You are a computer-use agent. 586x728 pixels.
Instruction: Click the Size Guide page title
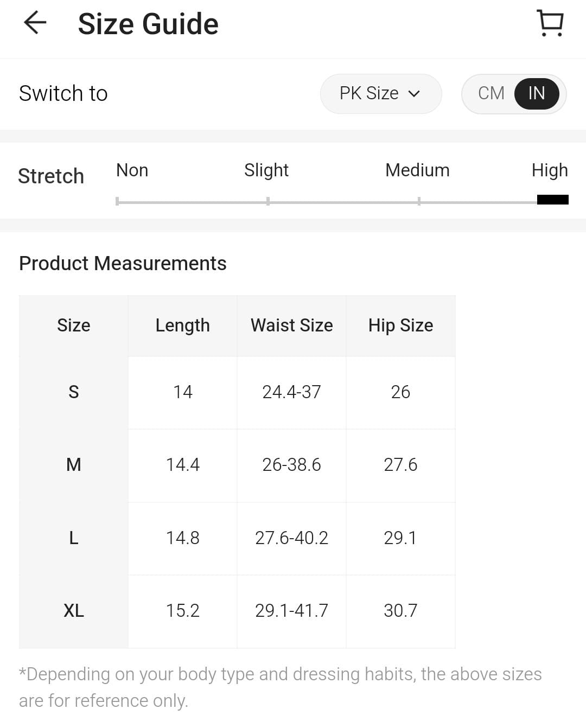tap(148, 24)
